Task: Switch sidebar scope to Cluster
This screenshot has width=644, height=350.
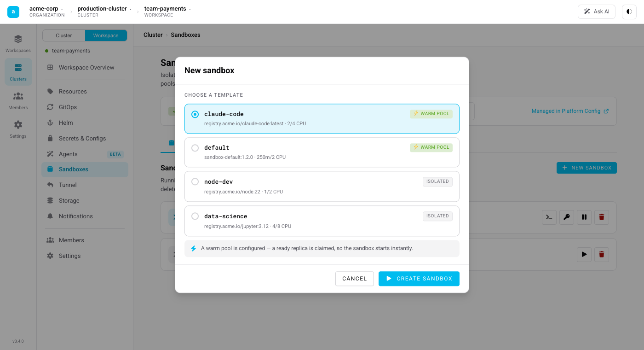Action: click(64, 35)
